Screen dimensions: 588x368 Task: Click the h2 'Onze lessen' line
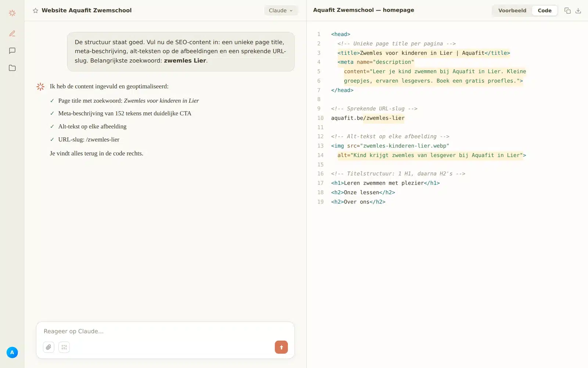pyautogui.click(x=363, y=192)
